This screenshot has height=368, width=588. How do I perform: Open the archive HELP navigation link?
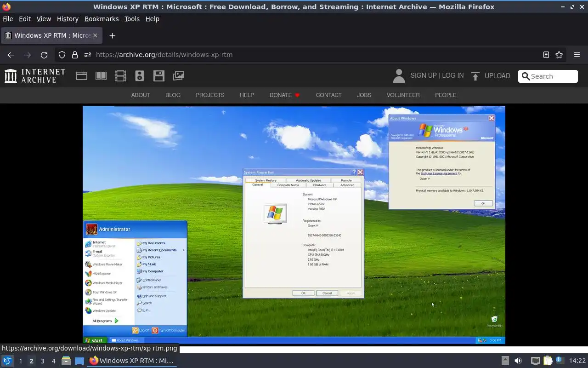(247, 95)
